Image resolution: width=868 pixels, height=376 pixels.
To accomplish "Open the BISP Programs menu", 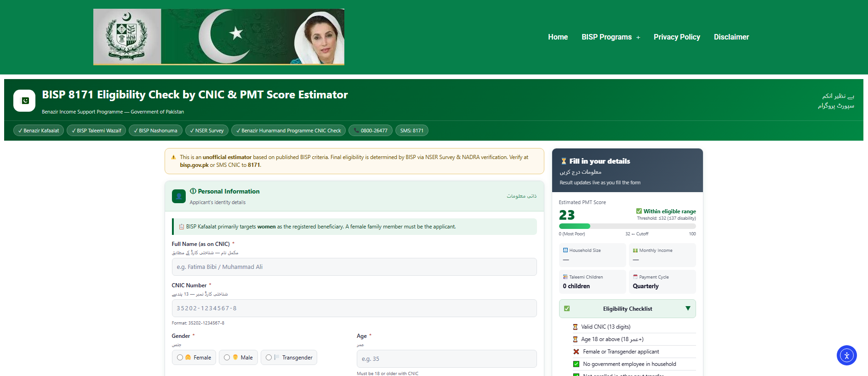I will [x=606, y=37].
